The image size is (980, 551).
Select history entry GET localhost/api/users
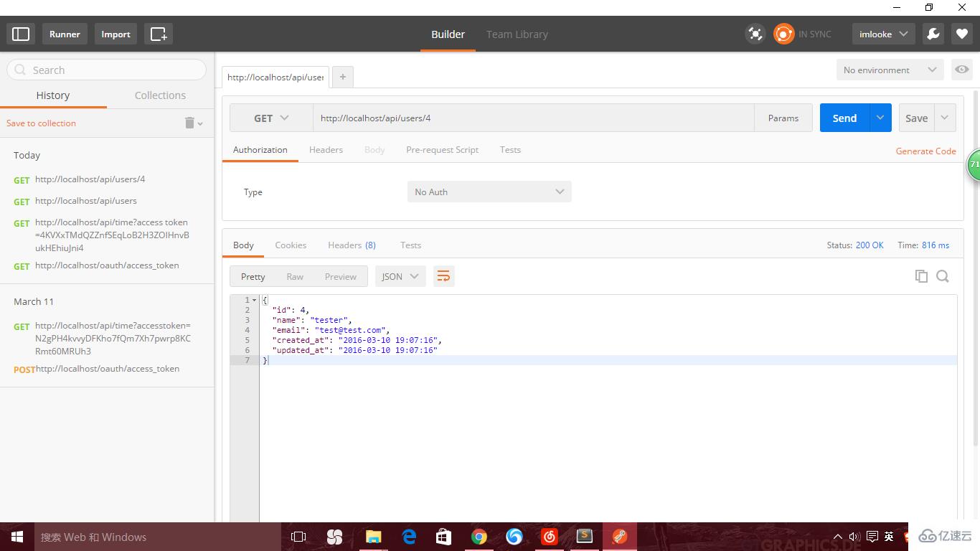[86, 201]
